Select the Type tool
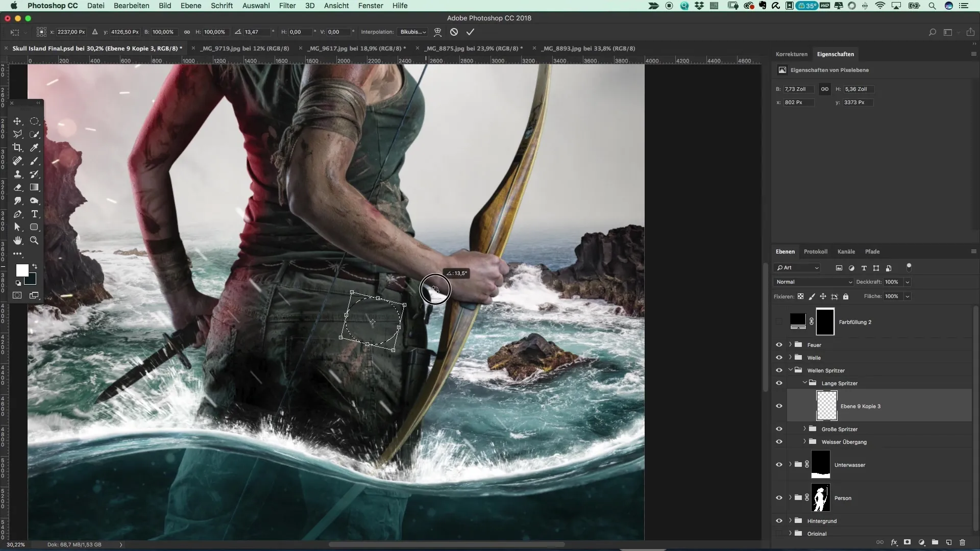The height and width of the screenshot is (551, 980). pyautogui.click(x=34, y=214)
